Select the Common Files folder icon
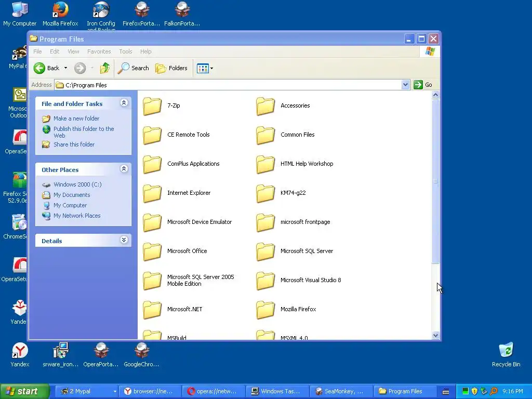The image size is (532, 399). (x=265, y=135)
